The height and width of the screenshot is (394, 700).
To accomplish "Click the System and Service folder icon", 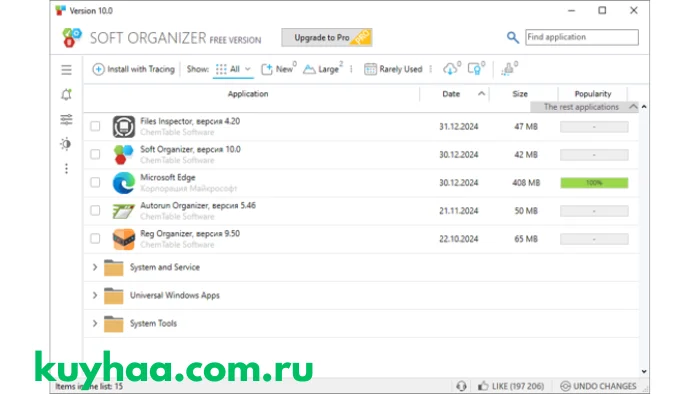I will (x=113, y=268).
